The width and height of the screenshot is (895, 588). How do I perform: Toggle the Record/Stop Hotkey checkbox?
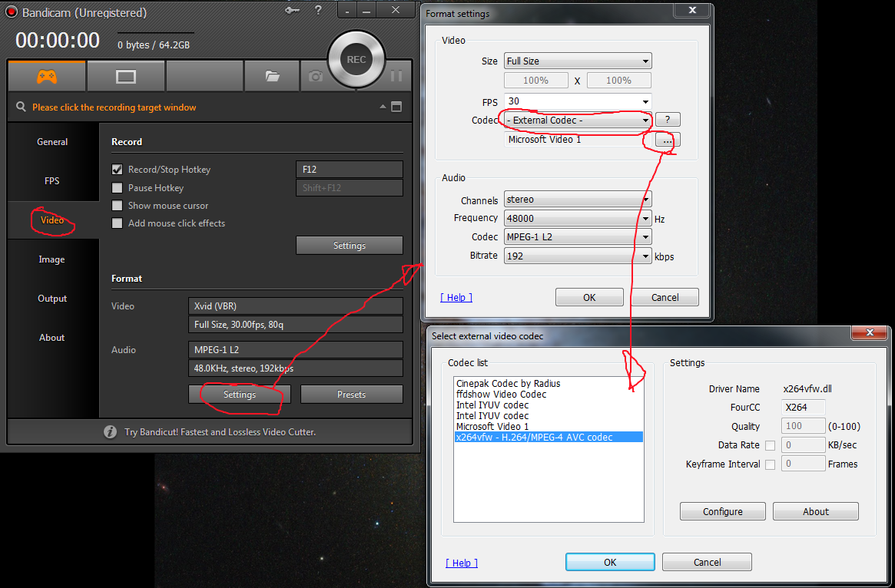(x=117, y=170)
